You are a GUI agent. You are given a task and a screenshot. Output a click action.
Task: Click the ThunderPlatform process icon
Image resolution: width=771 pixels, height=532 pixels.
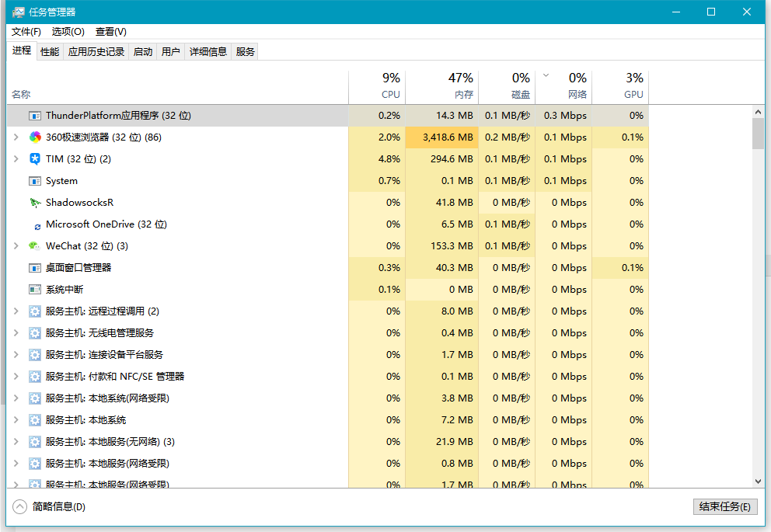click(x=35, y=116)
